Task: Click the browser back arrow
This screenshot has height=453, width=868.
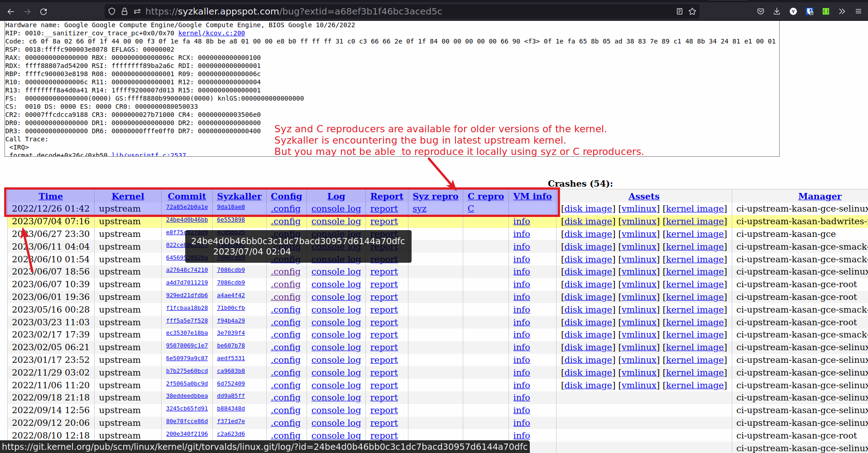Action: click(11, 11)
